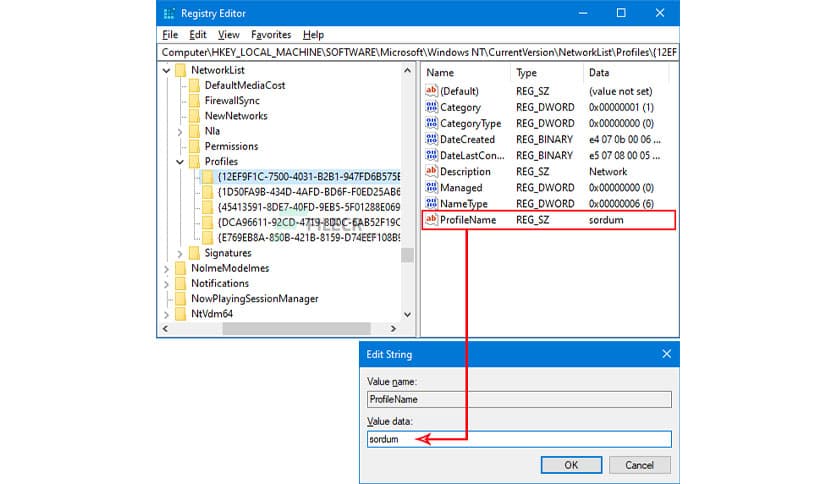836x484 pixels.
Task: Click the Nla folder icon
Action: click(x=195, y=131)
